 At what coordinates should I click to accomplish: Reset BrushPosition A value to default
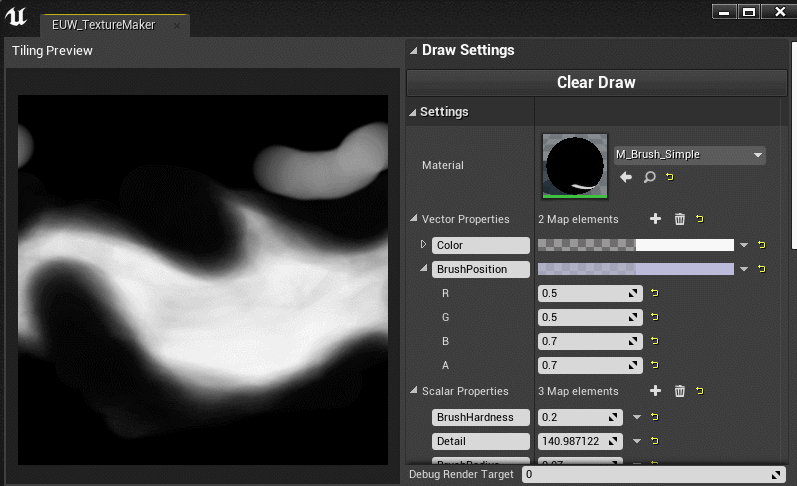pos(655,364)
